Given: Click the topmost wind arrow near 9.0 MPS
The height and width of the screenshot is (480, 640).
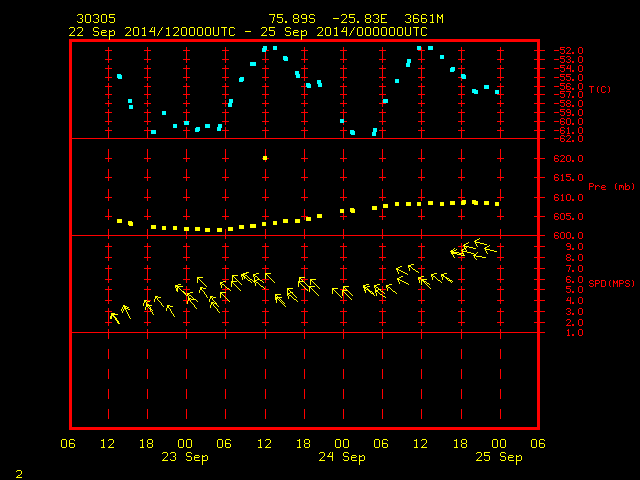Looking at the screenshot, I should click(x=481, y=242).
